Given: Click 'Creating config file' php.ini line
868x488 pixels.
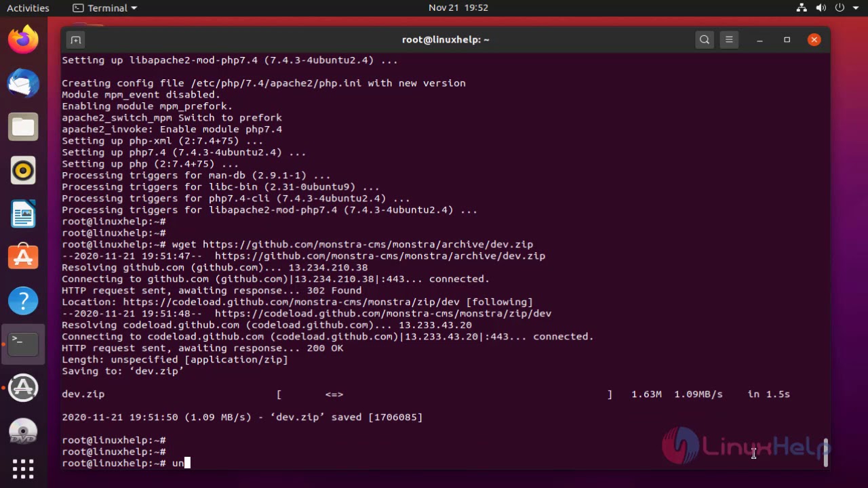Looking at the screenshot, I should (x=264, y=83).
